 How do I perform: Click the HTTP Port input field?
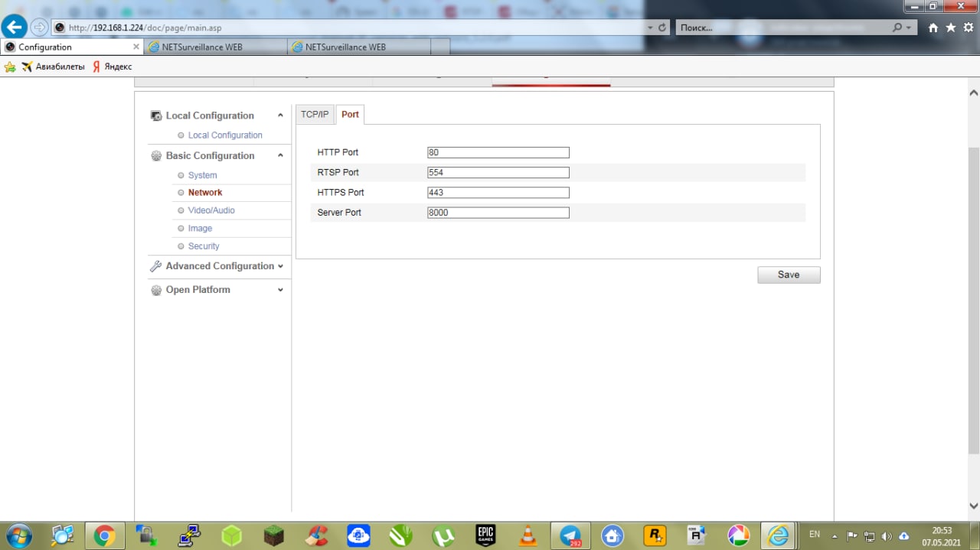click(498, 152)
